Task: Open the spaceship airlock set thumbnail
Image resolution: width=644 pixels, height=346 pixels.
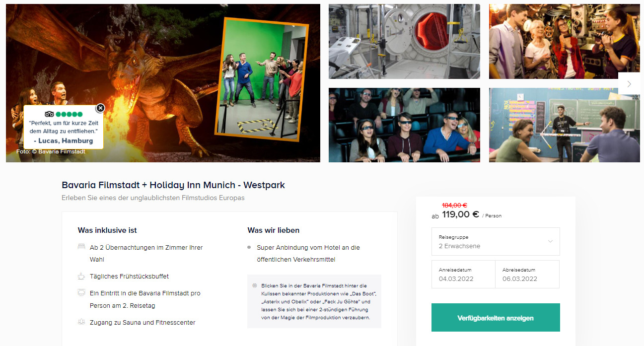Action: 404,41
